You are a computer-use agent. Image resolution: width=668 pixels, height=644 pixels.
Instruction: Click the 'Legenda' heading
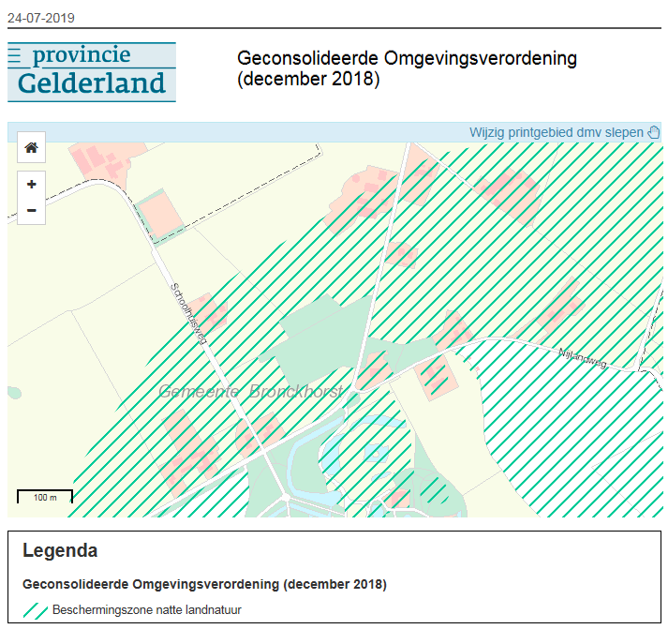(x=60, y=550)
